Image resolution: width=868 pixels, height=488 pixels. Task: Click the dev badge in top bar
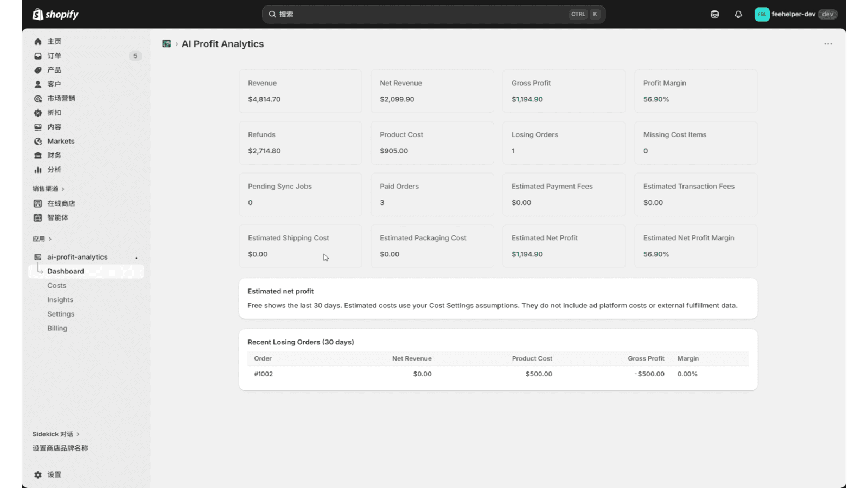(827, 14)
